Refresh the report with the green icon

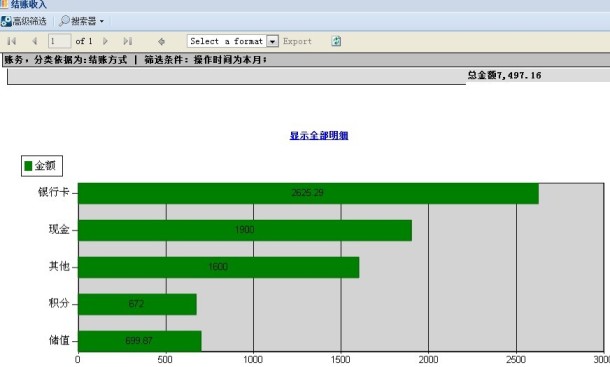pyautogui.click(x=336, y=41)
